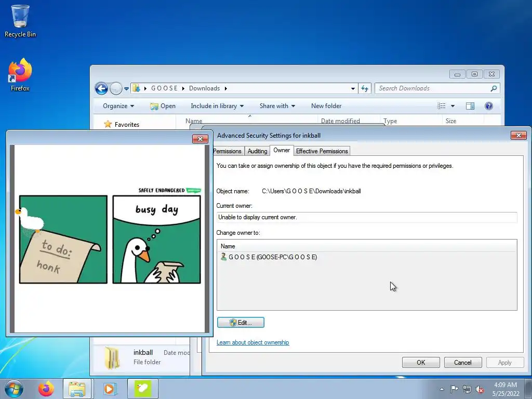Click the Search Downloads field

pos(437,88)
